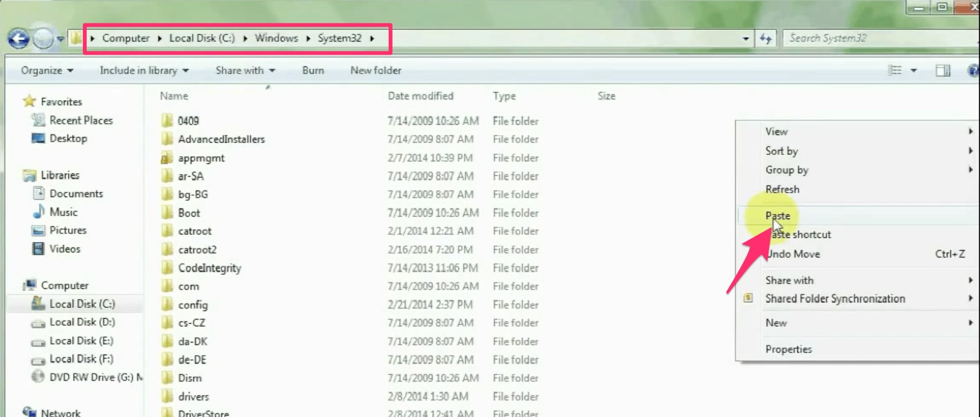
Task: Open Recent Places in navigation pane
Action: click(81, 120)
